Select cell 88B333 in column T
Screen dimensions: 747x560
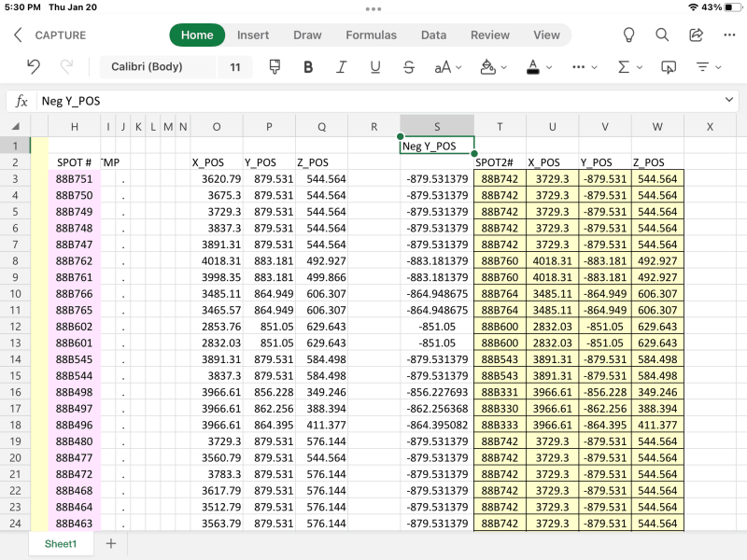tap(500, 426)
